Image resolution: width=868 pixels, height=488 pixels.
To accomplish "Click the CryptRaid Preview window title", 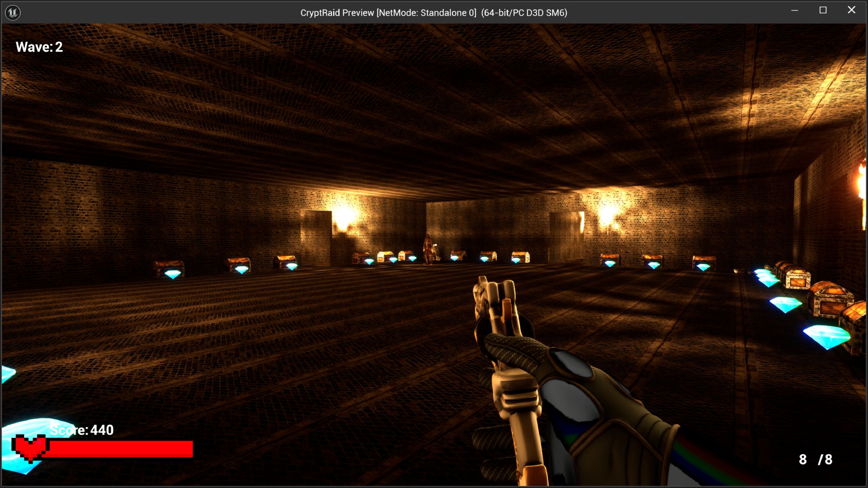I will pos(433,13).
